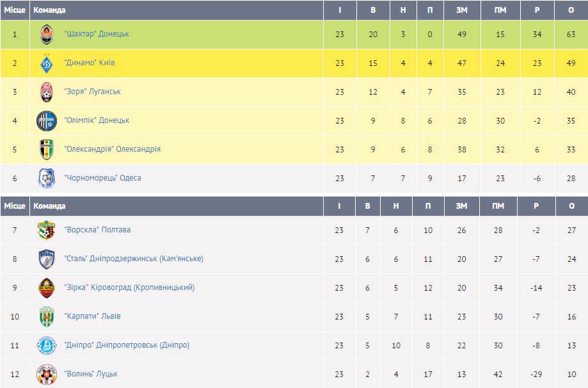
Task: Open the "Динамо" Київ team page
Action: click(x=90, y=63)
